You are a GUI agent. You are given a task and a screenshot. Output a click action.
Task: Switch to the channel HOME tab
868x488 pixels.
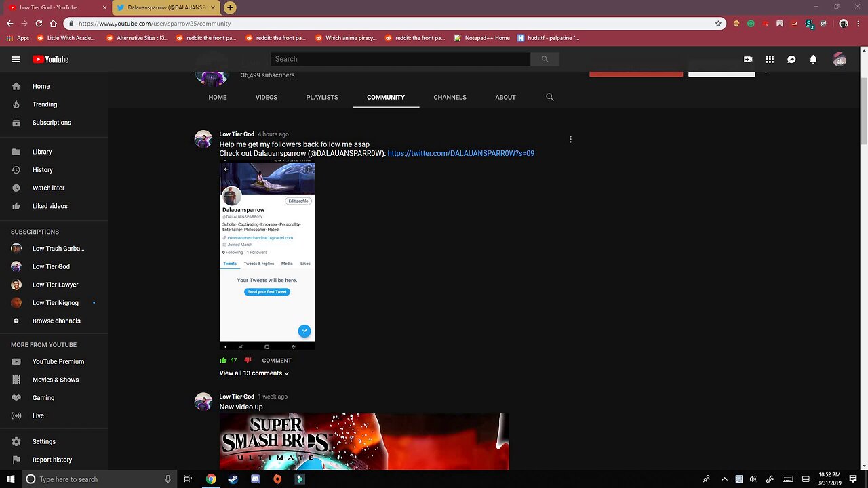[x=218, y=97]
